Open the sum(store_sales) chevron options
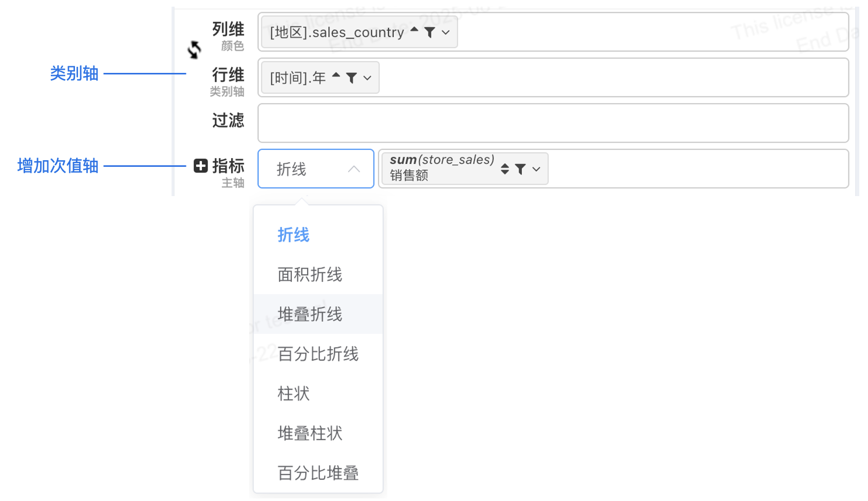 coord(536,169)
